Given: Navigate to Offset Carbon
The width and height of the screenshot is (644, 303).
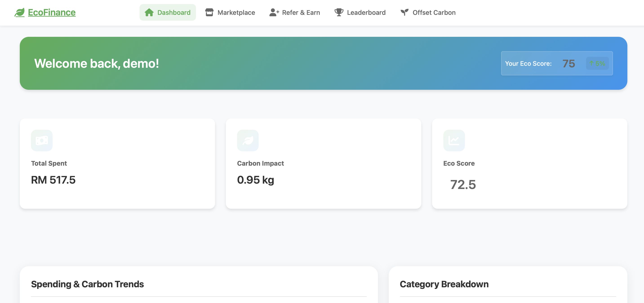Looking at the screenshot, I should tap(428, 12).
